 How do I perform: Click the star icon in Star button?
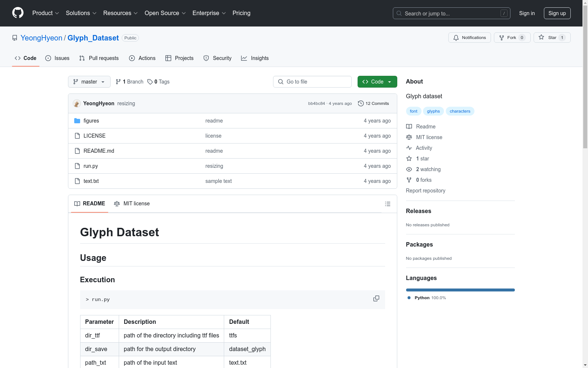tap(541, 37)
